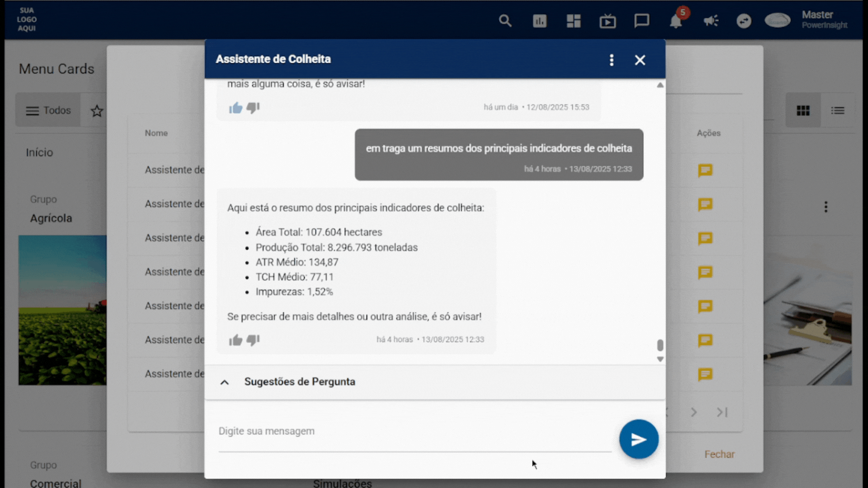
Task: Click the Comercial group label
Action: pos(56,483)
